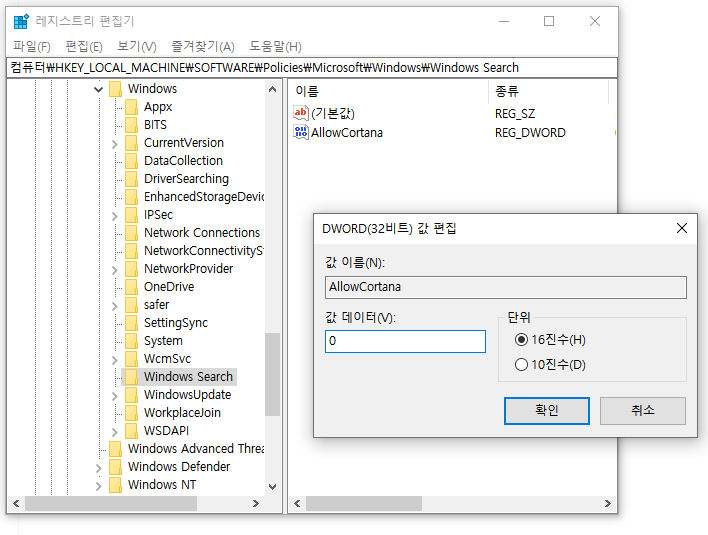Open the 도움말(H) menu
The width and height of the screenshot is (708, 535).
[x=275, y=47]
